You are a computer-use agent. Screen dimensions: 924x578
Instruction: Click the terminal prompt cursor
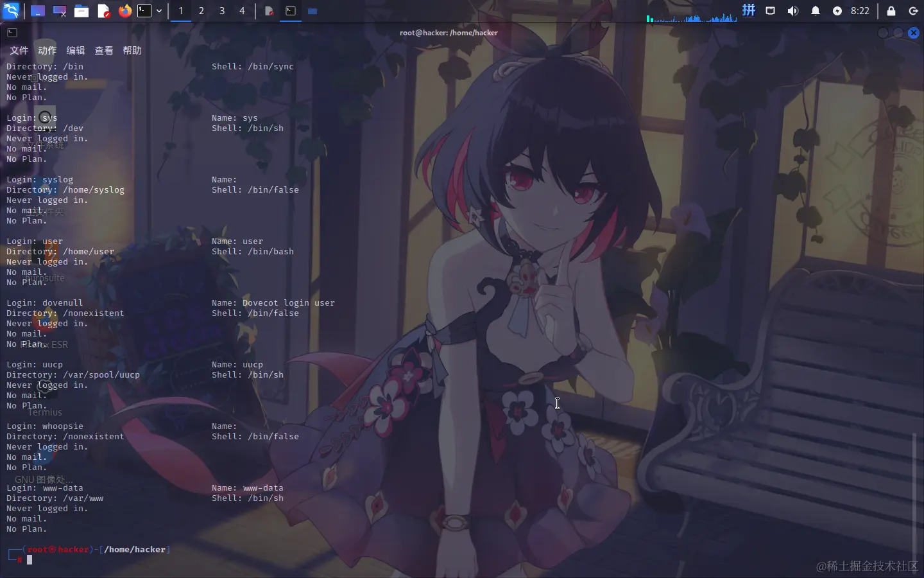pyautogui.click(x=30, y=560)
